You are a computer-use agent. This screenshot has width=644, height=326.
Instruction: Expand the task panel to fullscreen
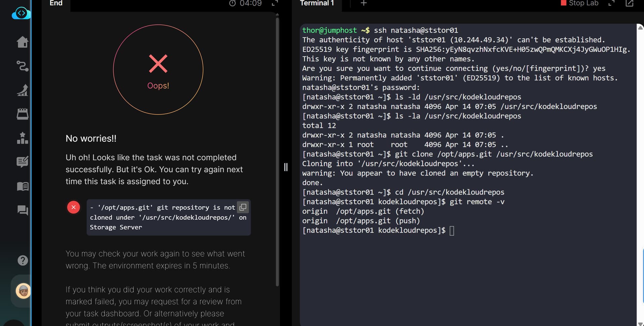pyautogui.click(x=275, y=3)
